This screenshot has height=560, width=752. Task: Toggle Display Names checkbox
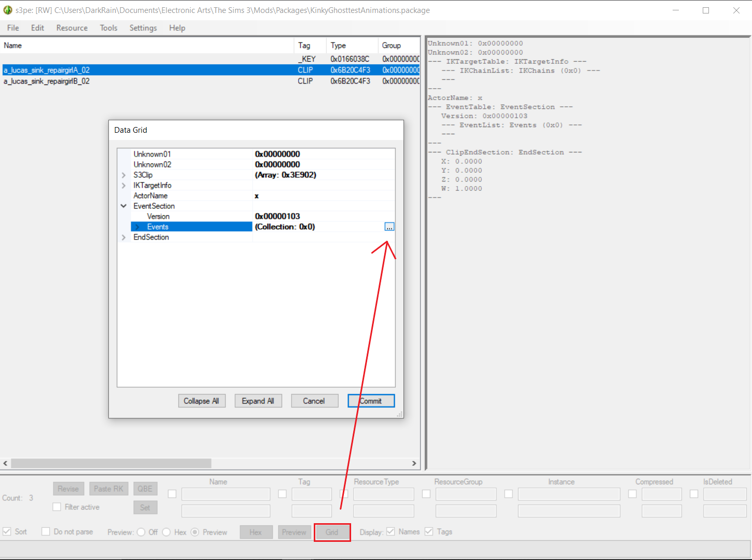391,531
